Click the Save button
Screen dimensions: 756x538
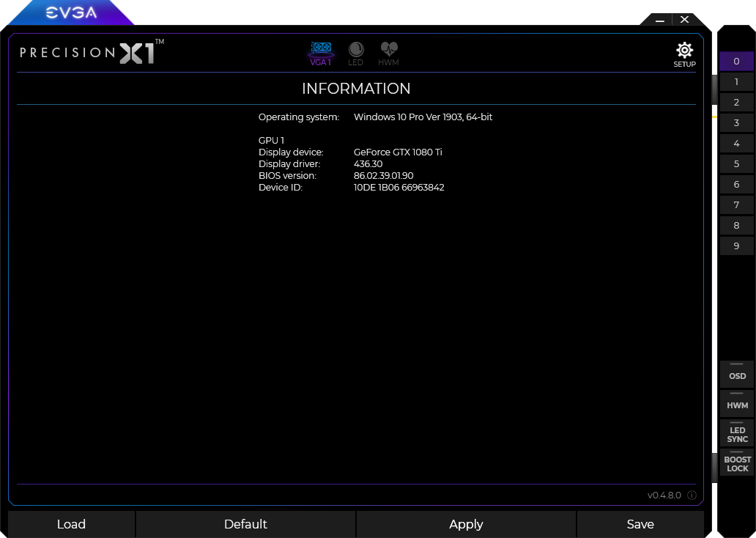(640, 525)
